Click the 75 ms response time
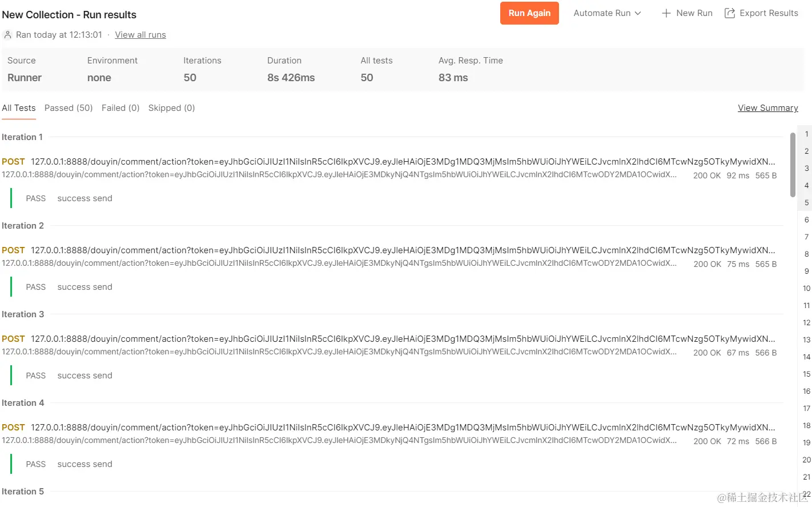Screen dimensions: 812x507 point(738,264)
